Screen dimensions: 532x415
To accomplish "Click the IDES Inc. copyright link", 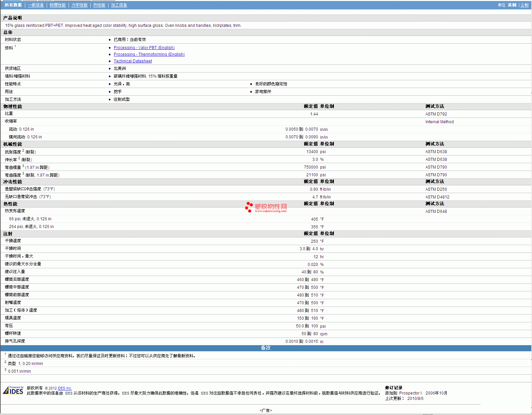I will [65, 388].
